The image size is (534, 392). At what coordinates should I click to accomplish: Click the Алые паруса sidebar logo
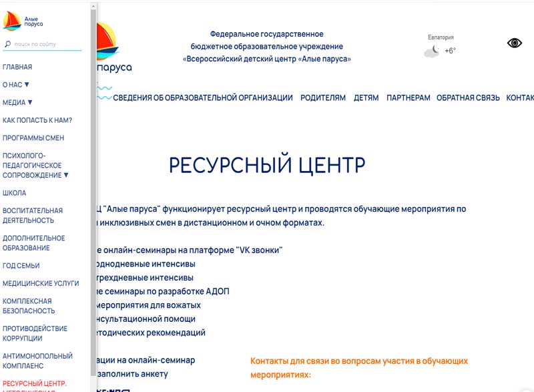pos(23,21)
